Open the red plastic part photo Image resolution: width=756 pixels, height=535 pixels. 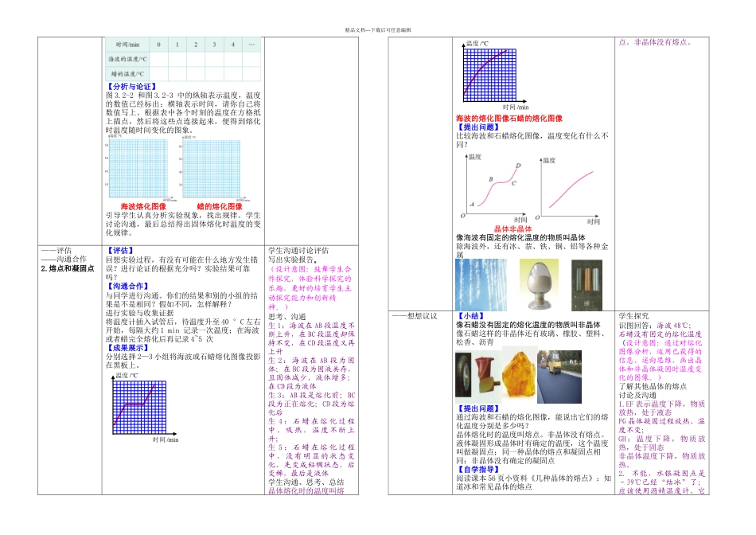click(488, 374)
